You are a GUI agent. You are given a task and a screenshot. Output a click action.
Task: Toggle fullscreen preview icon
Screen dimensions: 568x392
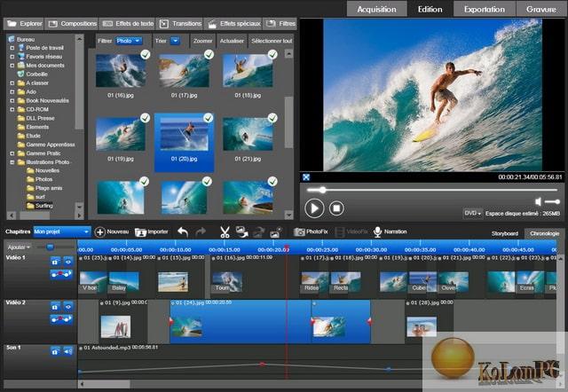[x=306, y=177]
